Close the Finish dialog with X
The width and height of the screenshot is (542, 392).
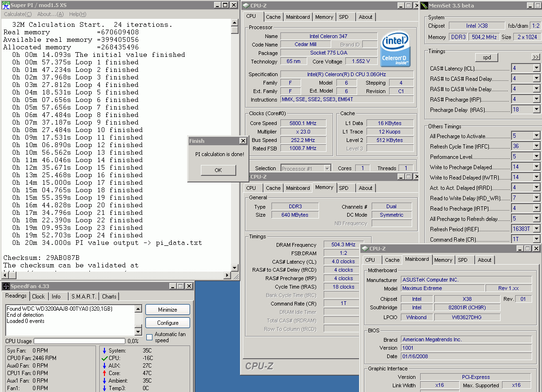click(x=243, y=141)
